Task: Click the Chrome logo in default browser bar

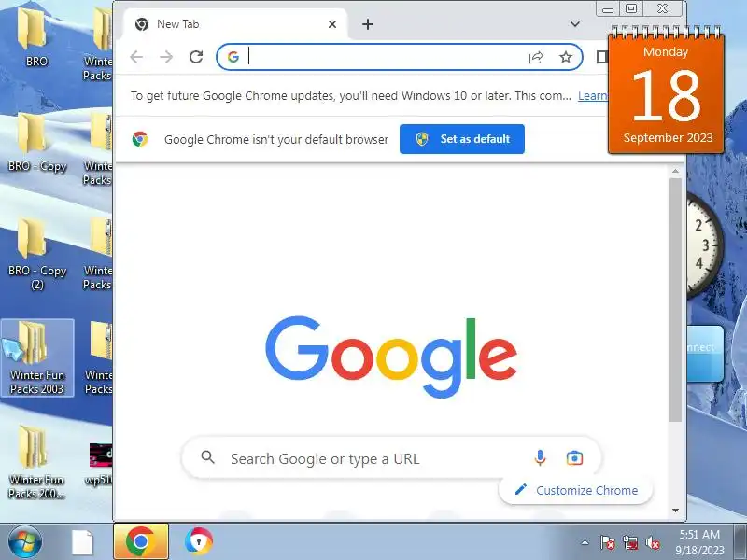Action: pyautogui.click(x=140, y=139)
